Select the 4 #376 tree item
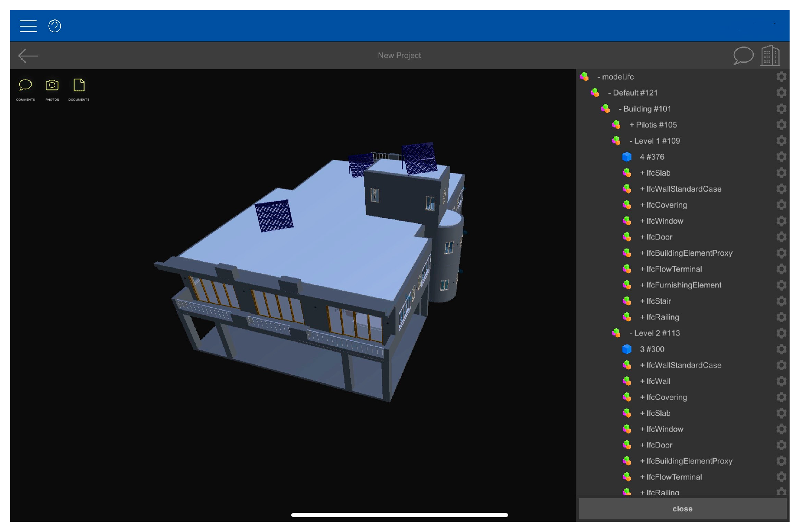The height and width of the screenshot is (532, 800). click(x=652, y=157)
